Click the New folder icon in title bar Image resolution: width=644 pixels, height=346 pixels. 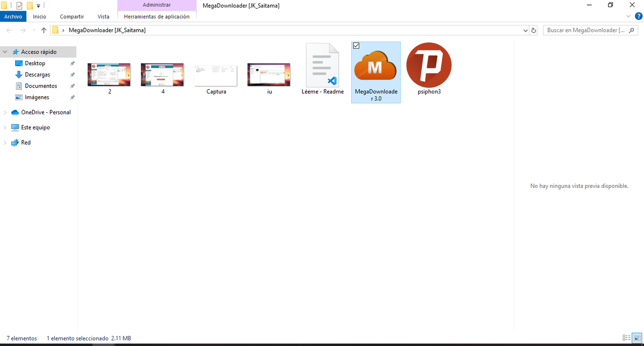[30, 6]
